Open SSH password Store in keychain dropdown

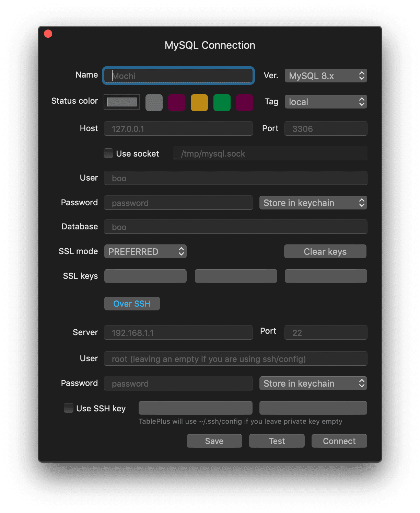[x=313, y=383]
